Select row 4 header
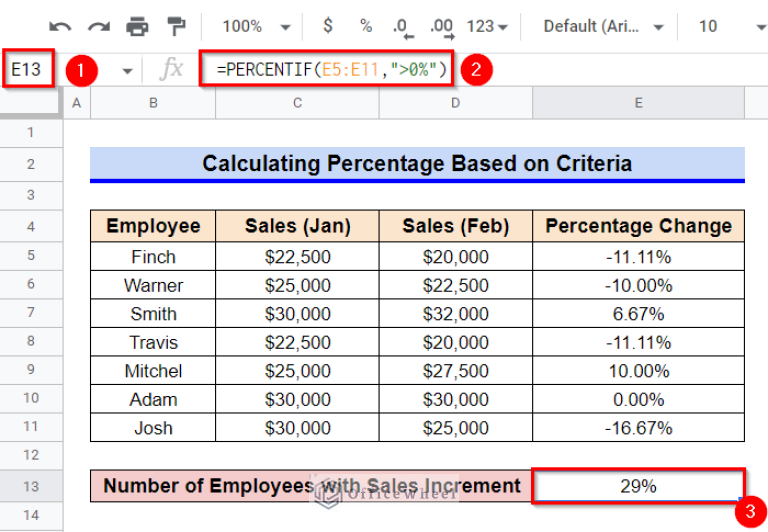Image resolution: width=768 pixels, height=532 pixels. pyautogui.click(x=30, y=226)
